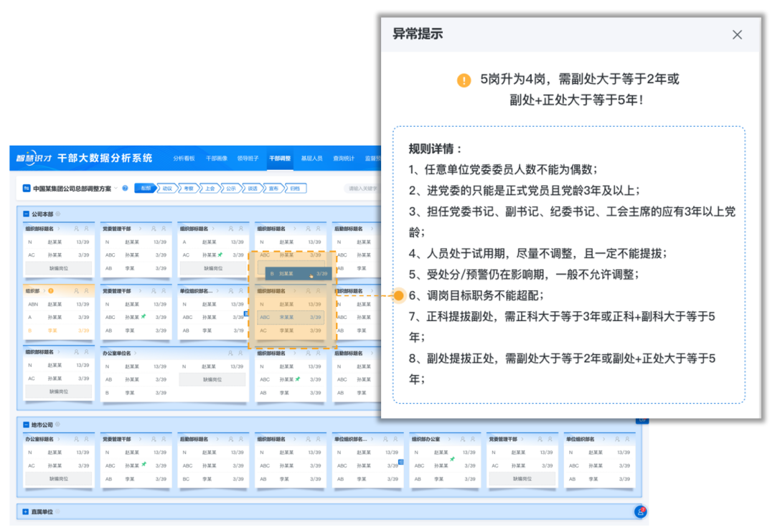Select the 归档 workflow step
Screen dimensions: 775x532
click(296, 189)
